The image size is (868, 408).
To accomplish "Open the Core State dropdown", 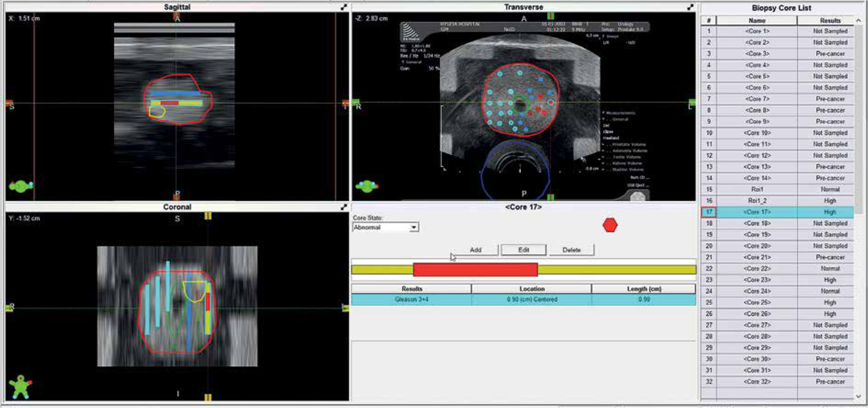I will coord(414,227).
